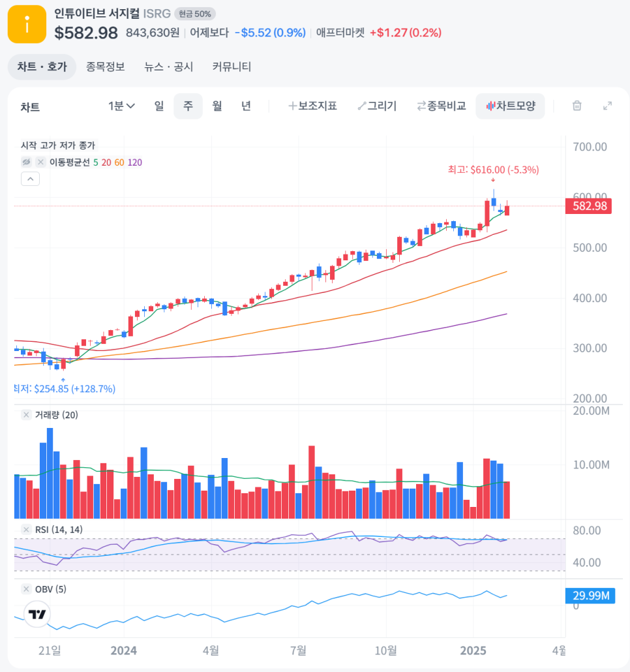
Task: Click the 582.98 current price tag on axis
Action: [x=588, y=206]
